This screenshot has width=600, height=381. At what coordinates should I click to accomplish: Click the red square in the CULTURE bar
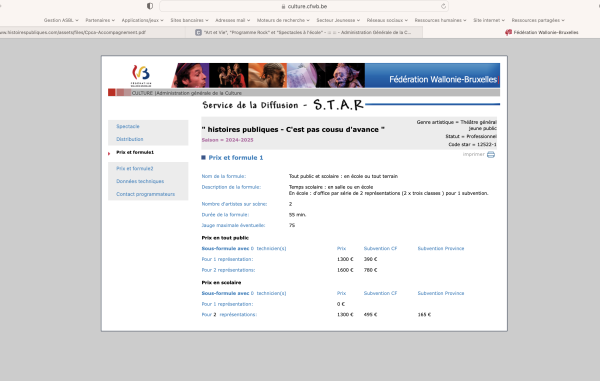click(x=112, y=92)
